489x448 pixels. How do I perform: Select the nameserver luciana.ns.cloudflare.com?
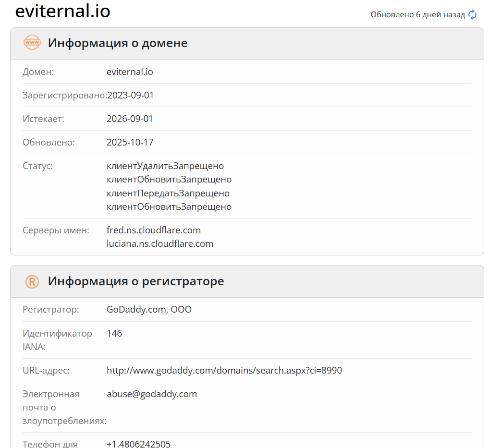click(x=160, y=243)
